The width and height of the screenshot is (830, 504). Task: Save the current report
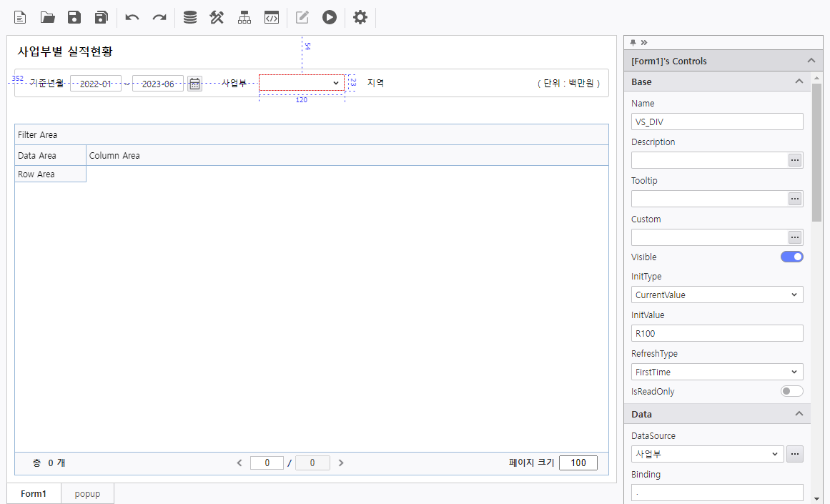(x=74, y=17)
